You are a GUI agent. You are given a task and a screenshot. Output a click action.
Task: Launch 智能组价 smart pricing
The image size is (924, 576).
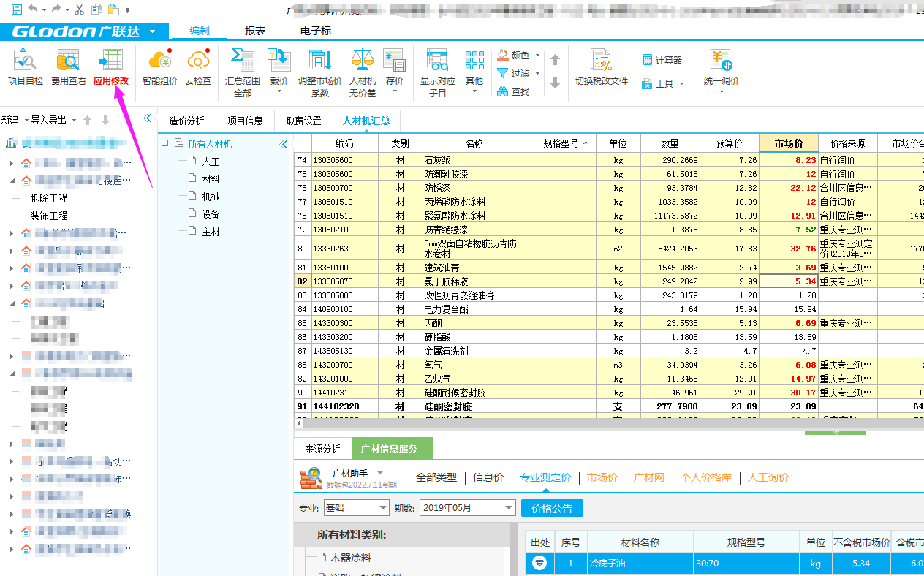click(x=159, y=69)
